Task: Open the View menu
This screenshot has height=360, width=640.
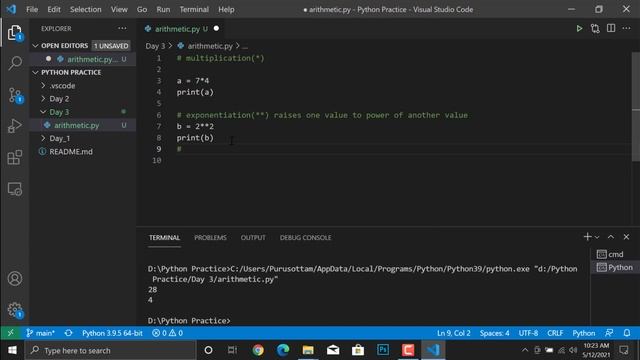Action: click(119, 9)
